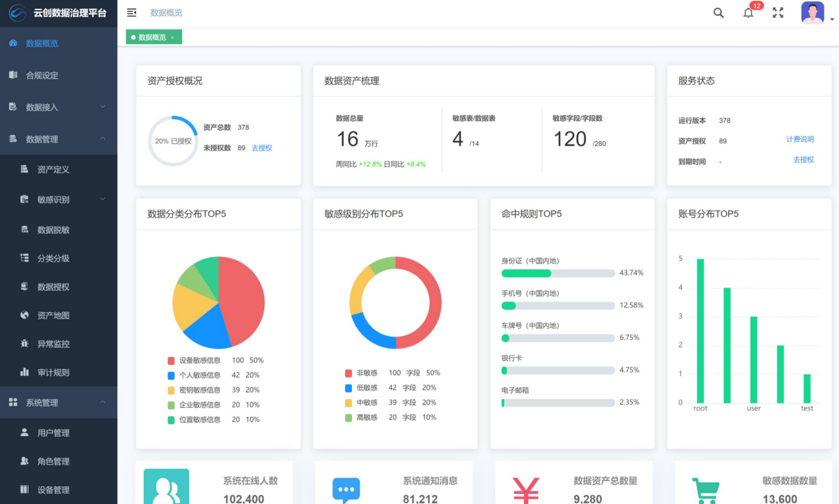
Task: Toggle 企业敏感信息 legend entry
Action: click(213, 405)
